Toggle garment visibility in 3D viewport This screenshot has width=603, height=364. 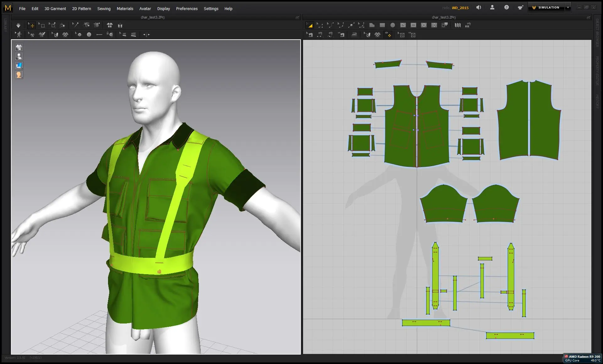click(x=19, y=47)
